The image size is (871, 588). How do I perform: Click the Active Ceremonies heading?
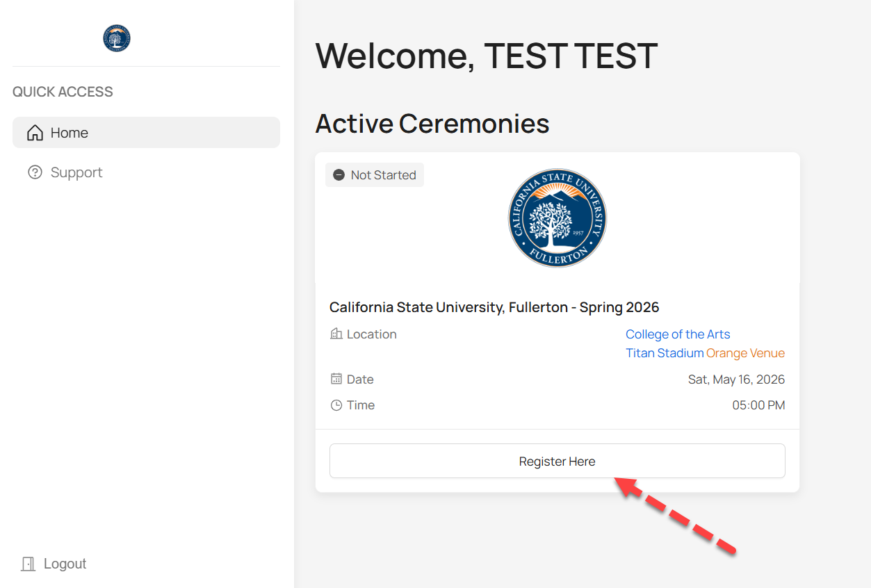click(x=432, y=123)
